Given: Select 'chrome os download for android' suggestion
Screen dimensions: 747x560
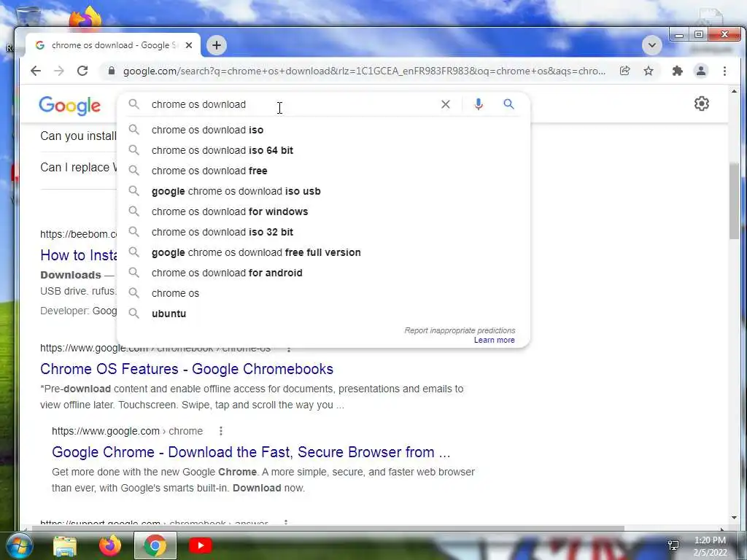Looking at the screenshot, I should click(323, 273).
